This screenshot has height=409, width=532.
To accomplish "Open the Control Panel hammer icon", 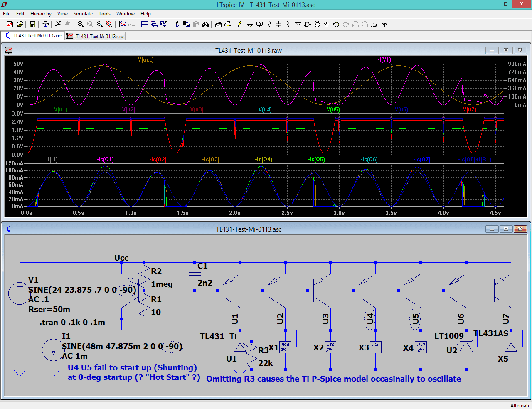I will point(45,25).
